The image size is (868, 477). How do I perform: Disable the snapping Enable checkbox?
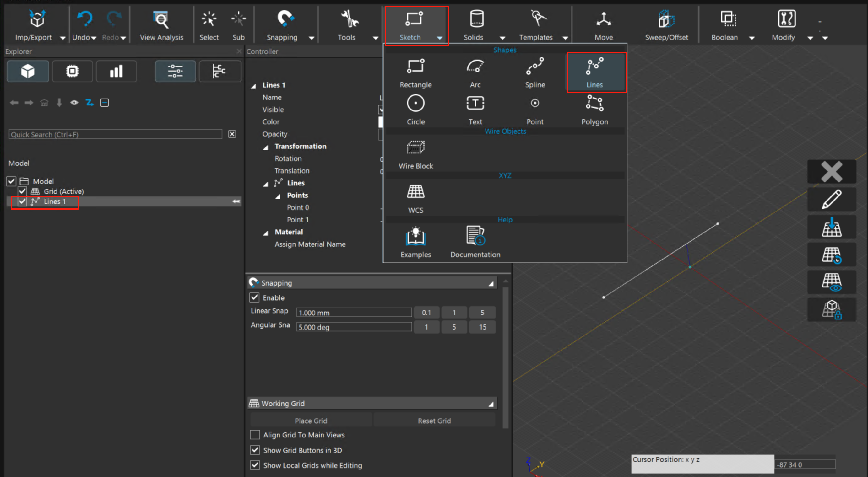tap(254, 297)
